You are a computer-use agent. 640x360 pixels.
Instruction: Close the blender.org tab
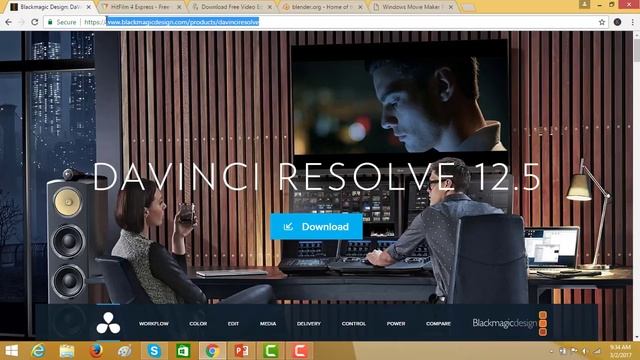[x=360, y=7]
